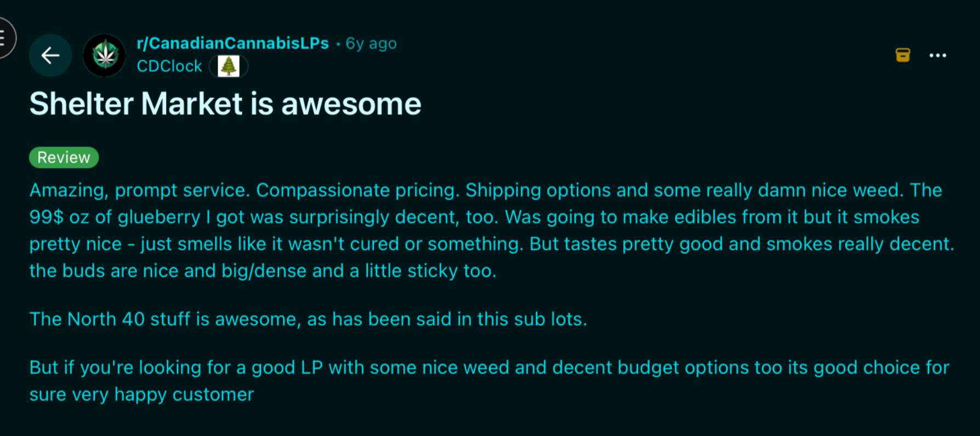Open the CDClock user profile
The height and width of the screenshot is (436, 980).
(x=169, y=66)
